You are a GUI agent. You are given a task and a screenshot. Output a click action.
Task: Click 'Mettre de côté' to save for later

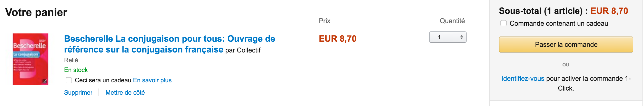pos(125,93)
